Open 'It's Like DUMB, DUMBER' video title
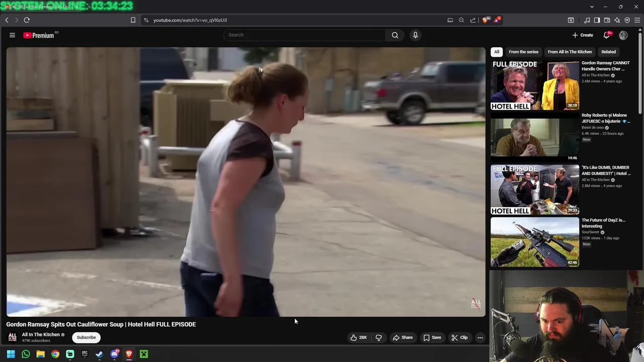 click(606, 170)
